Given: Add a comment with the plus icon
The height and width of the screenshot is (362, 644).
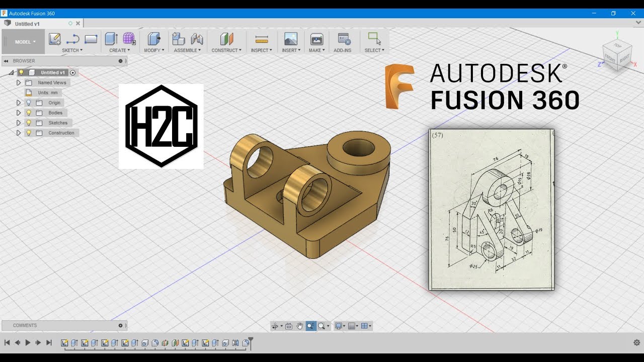Looking at the screenshot, I should [x=120, y=325].
